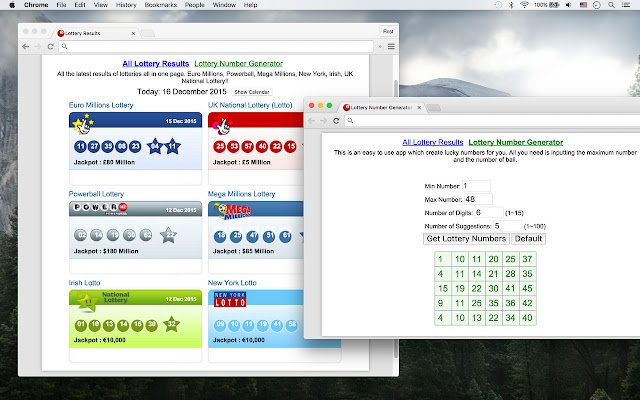Reload the Lottery Results window page
This screenshot has width=640, height=400.
[x=51, y=47]
